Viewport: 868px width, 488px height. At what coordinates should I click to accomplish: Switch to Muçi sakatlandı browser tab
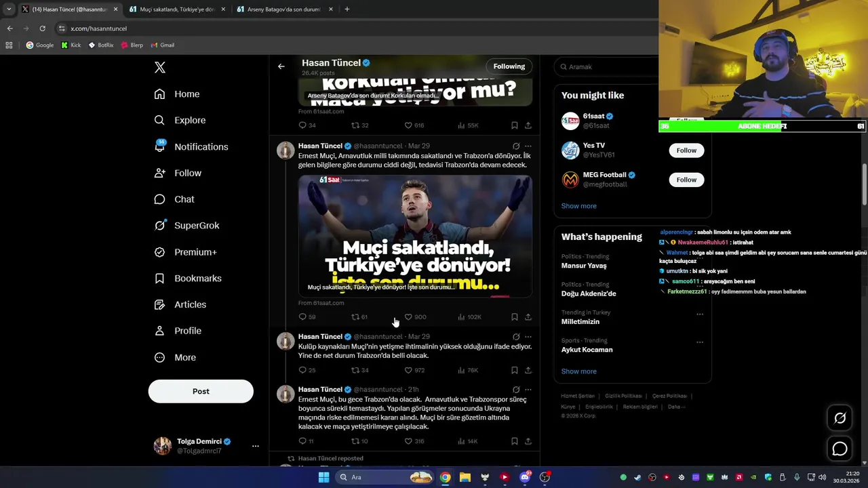pyautogui.click(x=178, y=9)
